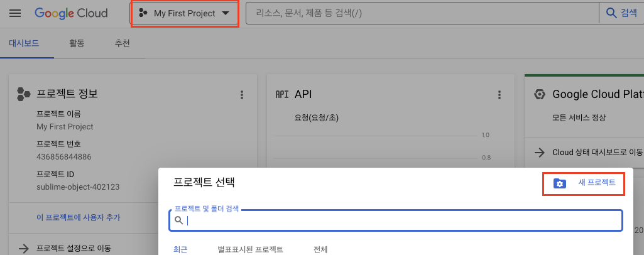Click 이 프로젝트에 사용자 추가 link
Screen dimensions: 644x255
78,217
